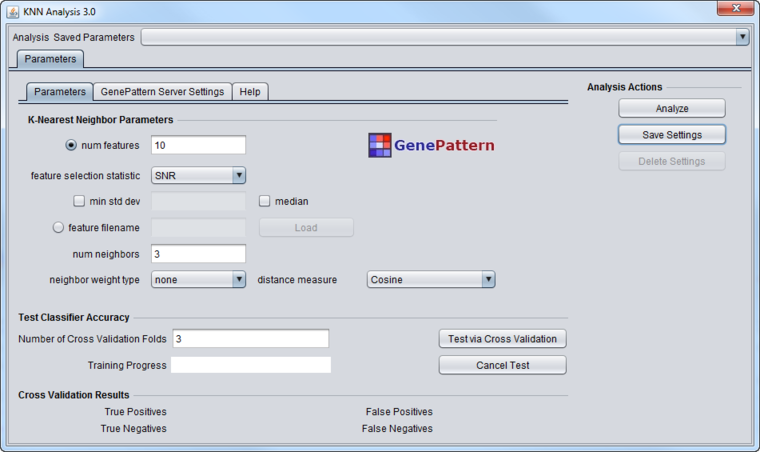Image resolution: width=760 pixels, height=452 pixels.
Task: Open the feature selection statistic dropdown
Action: 198,175
